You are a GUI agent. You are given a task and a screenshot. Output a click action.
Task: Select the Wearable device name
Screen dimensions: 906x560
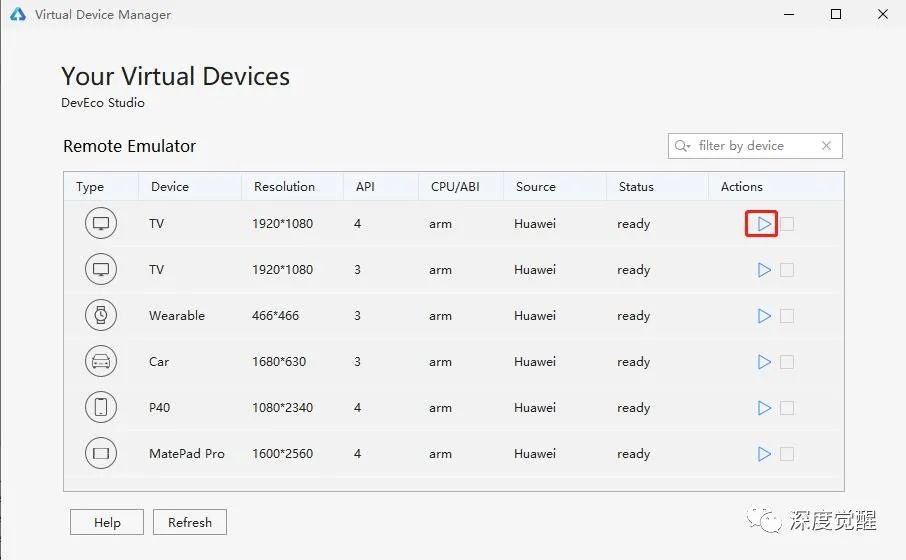coord(177,316)
